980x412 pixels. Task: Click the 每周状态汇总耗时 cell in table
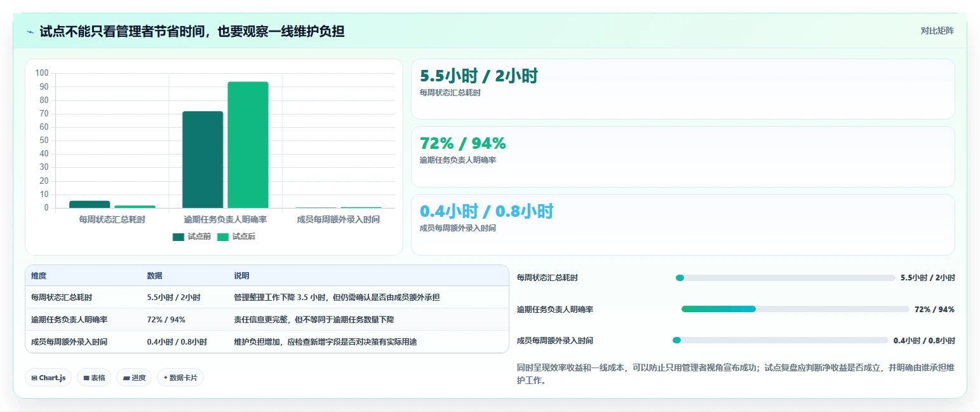pos(62,298)
